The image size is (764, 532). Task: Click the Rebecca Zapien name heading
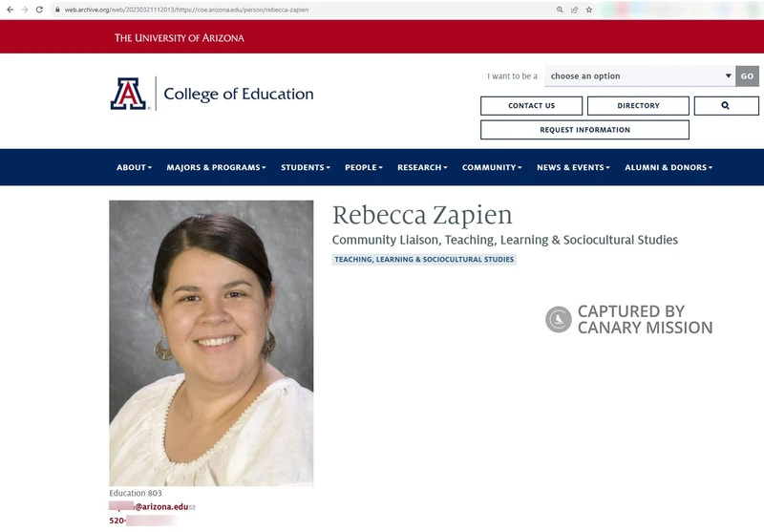[422, 215]
